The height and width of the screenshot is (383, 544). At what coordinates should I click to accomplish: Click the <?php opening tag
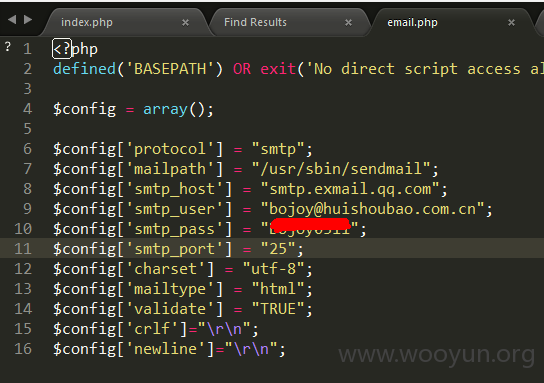pos(75,49)
